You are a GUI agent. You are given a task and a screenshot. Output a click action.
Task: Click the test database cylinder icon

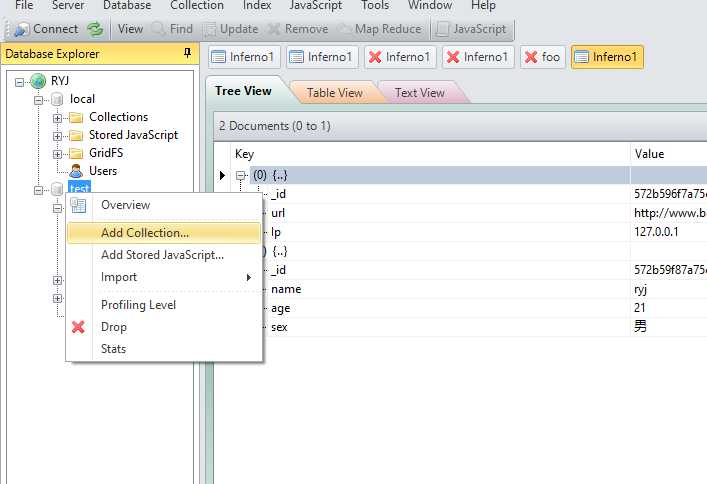57,189
